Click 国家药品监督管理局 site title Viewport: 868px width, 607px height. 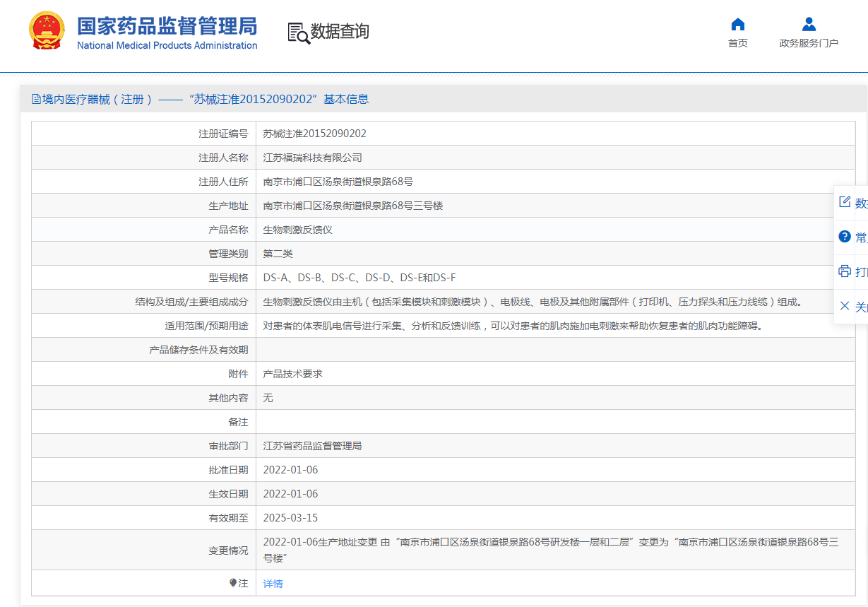pyautogui.click(x=167, y=26)
